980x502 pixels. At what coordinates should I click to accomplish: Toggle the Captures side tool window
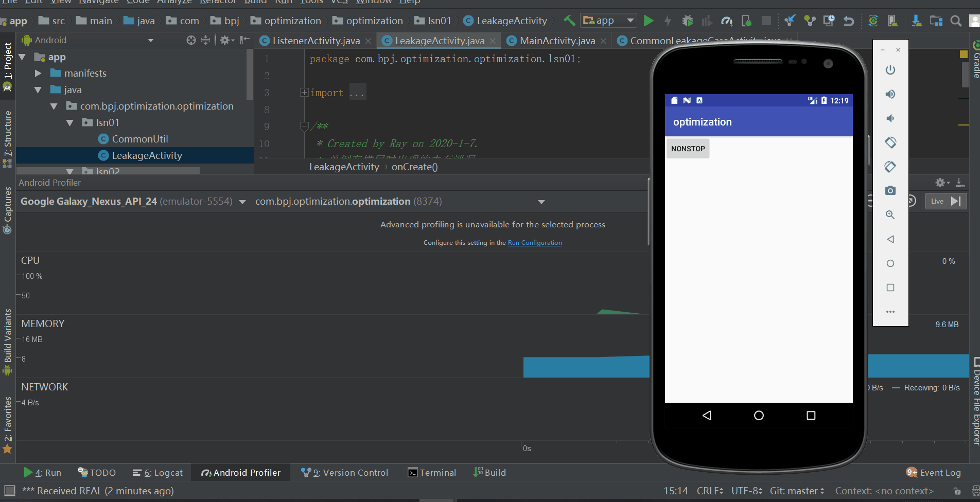click(7, 210)
